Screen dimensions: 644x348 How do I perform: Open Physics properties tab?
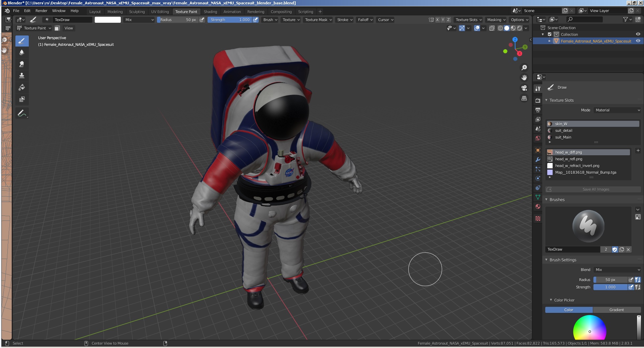coord(538,178)
